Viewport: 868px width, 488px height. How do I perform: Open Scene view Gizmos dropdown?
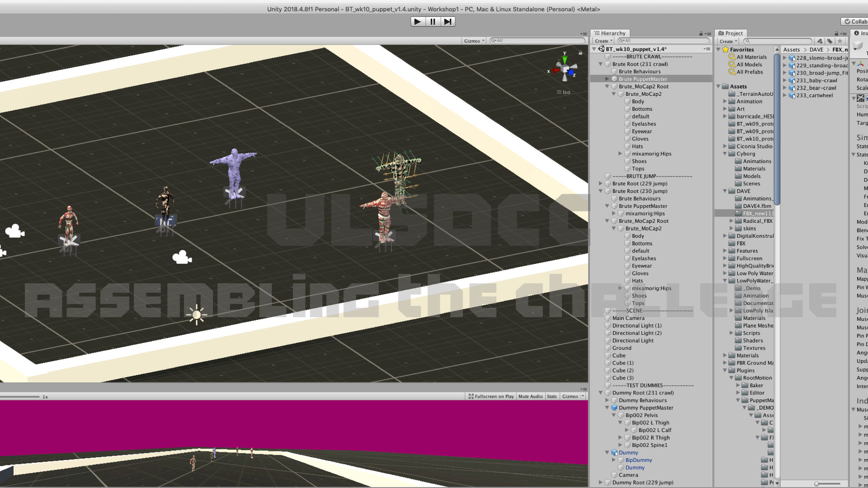[x=474, y=41]
